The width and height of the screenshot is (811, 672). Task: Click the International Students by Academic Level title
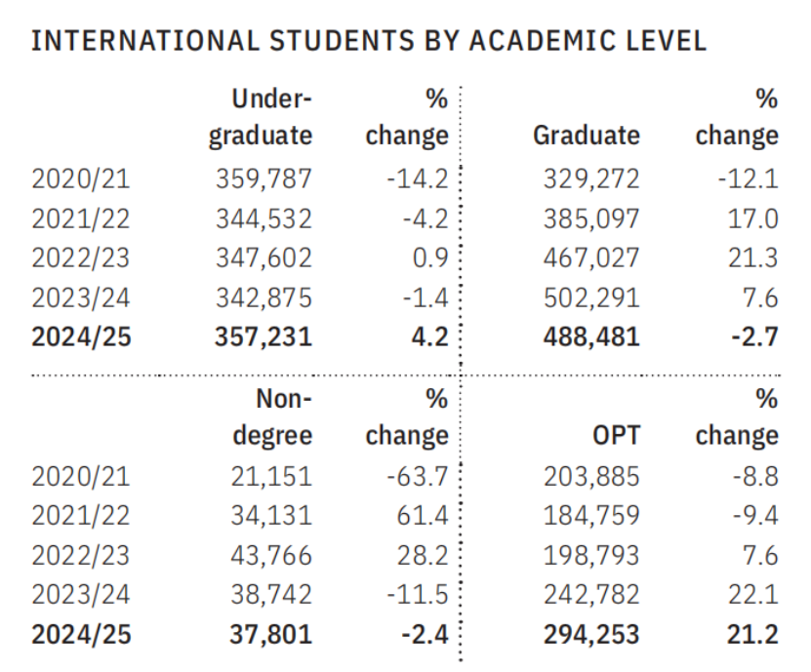click(x=368, y=42)
